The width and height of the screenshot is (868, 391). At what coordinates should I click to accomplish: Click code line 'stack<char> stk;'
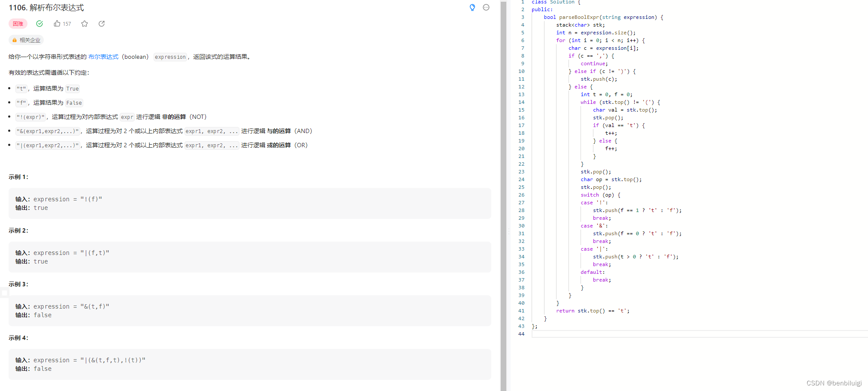click(581, 25)
